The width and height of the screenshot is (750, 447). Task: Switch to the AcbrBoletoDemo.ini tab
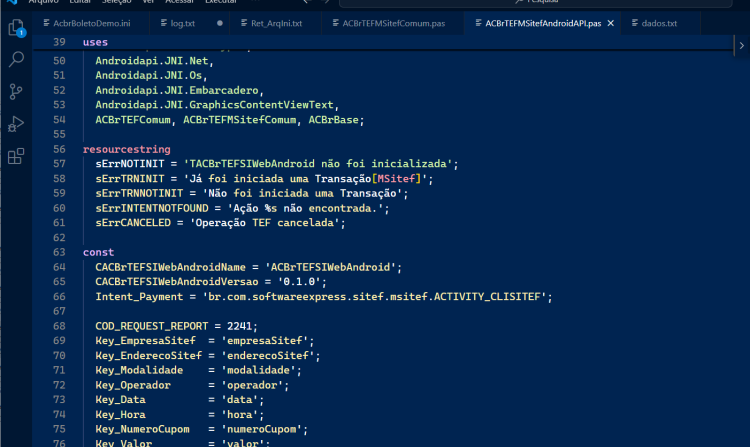tap(91, 23)
